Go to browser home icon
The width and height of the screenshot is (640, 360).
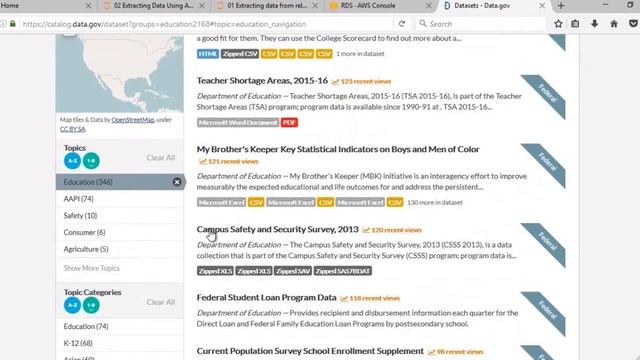614,24
